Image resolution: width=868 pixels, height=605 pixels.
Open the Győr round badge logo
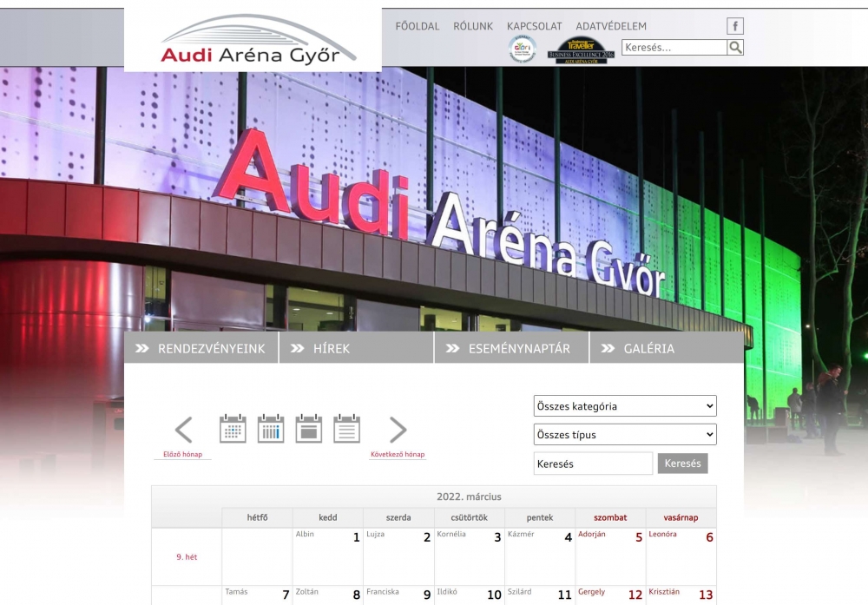pyautogui.click(x=522, y=49)
